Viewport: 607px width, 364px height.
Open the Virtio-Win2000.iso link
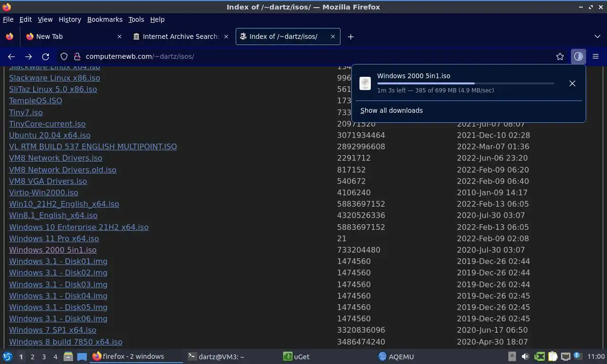click(44, 192)
